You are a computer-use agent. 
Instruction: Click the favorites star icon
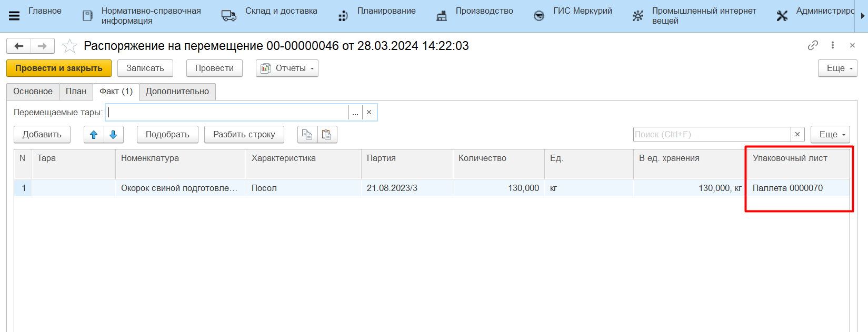pyautogui.click(x=69, y=46)
